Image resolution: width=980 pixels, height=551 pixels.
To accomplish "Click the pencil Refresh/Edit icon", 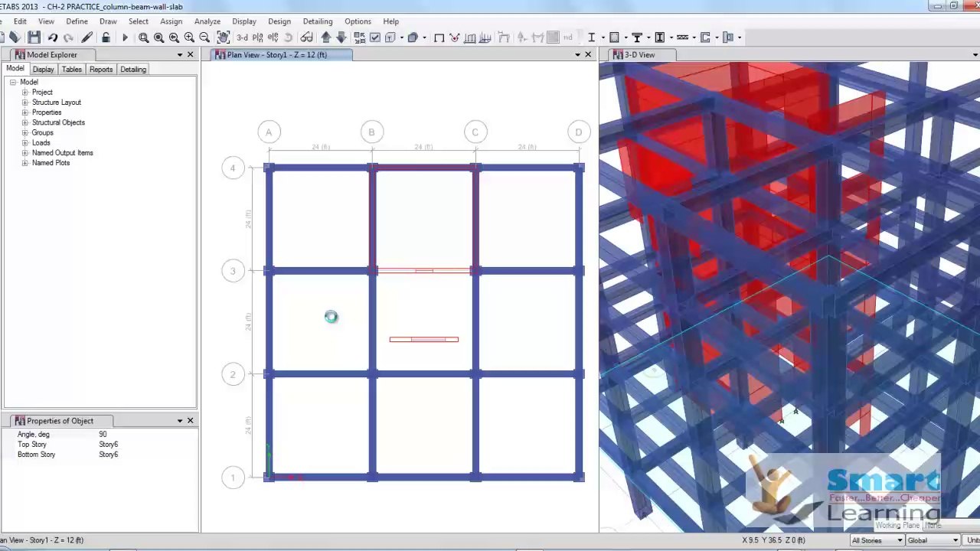I will tap(87, 37).
